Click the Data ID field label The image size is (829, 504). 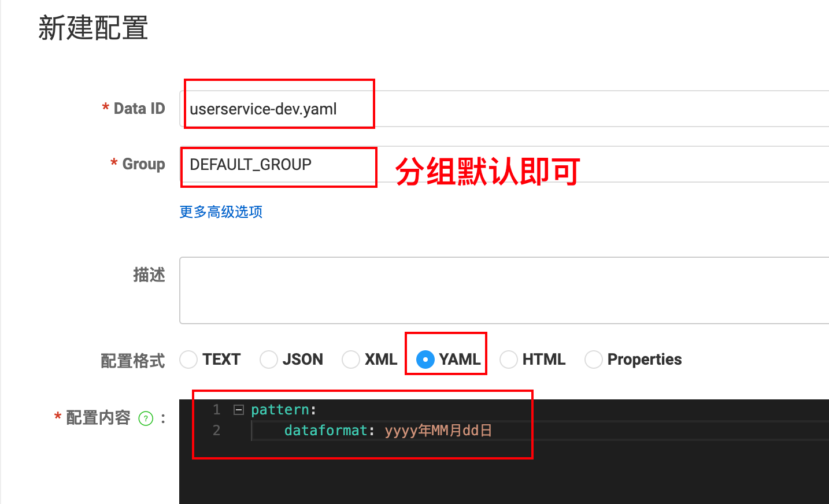139,109
